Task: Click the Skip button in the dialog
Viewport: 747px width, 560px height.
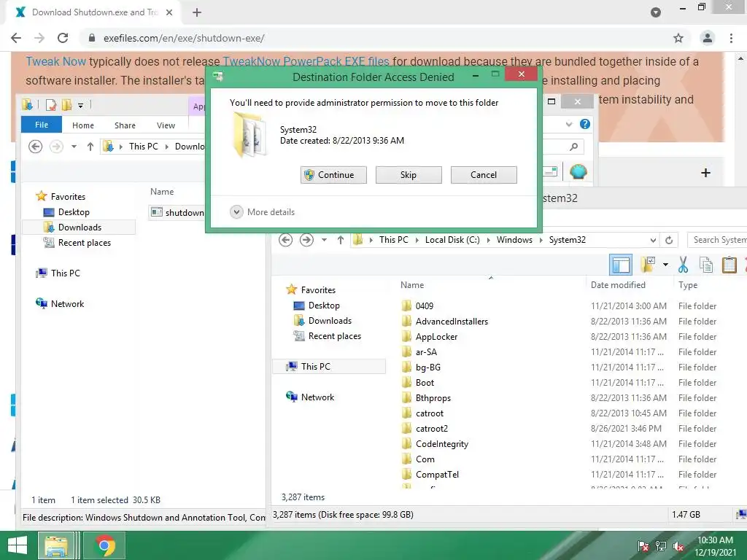Action: click(409, 175)
